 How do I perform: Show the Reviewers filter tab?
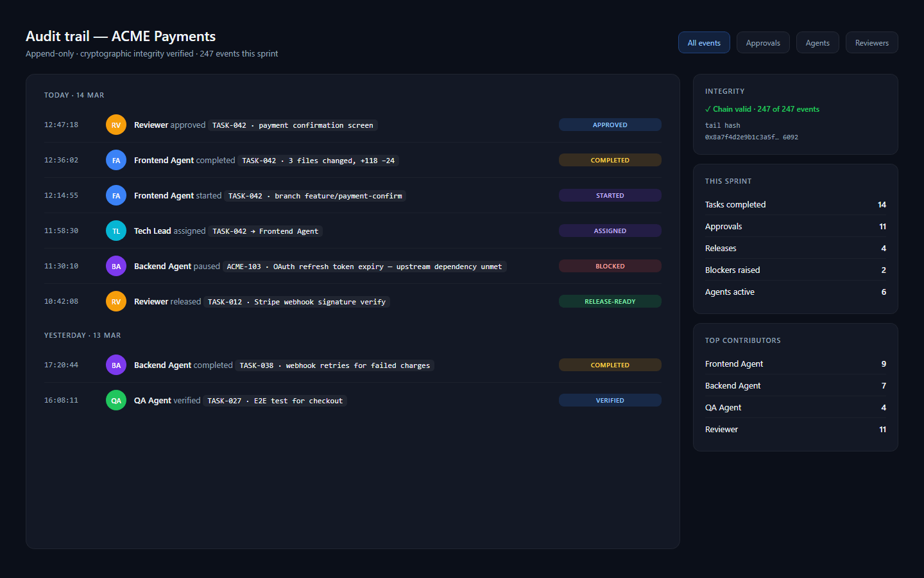tap(871, 42)
